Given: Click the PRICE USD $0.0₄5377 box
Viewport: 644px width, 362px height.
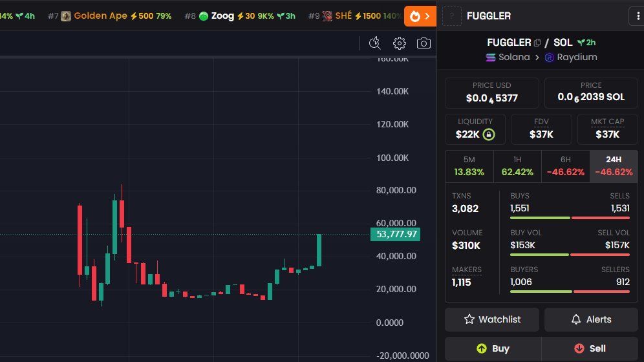Looking at the screenshot, I should (x=492, y=92).
